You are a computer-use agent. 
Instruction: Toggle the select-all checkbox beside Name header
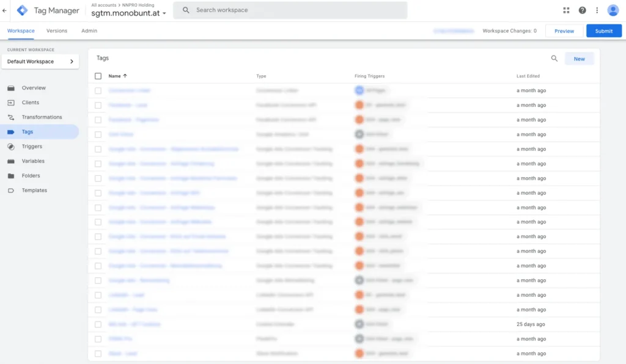pyautogui.click(x=98, y=76)
